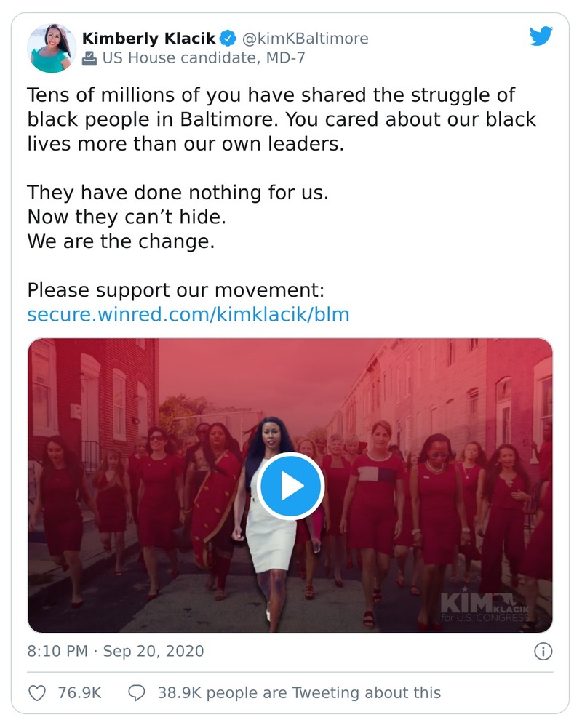This screenshot has height=728, width=582.
Task: Open the tweet info circle icon
Action: point(543,652)
